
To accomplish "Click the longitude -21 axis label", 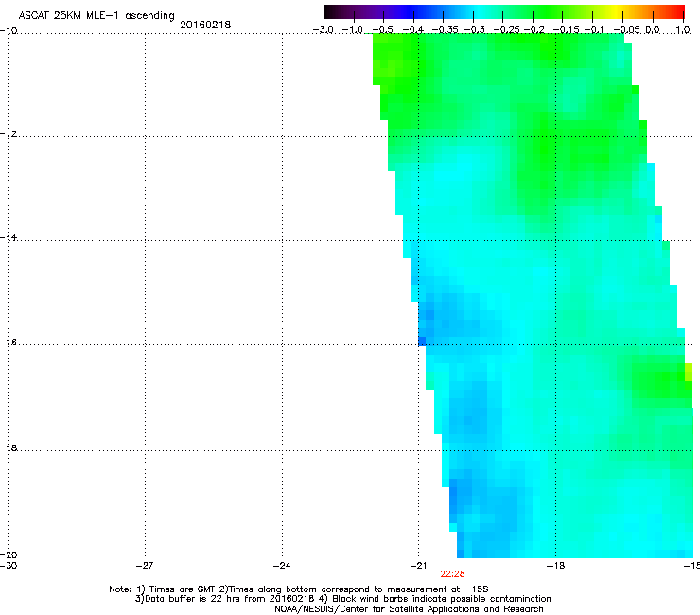I will click(418, 566).
